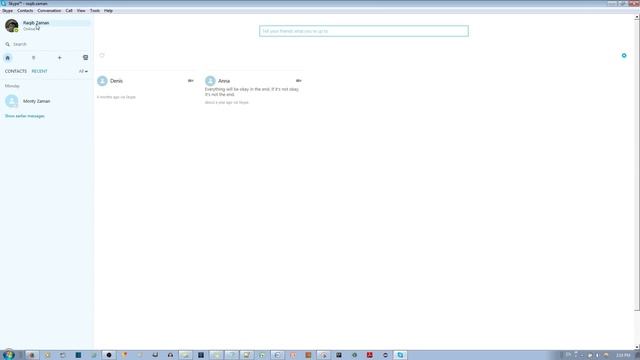Image resolution: width=640 pixels, height=360 pixels.
Task: Click the Anna contact name
Action: pyautogui.click(x=224, y=81)
